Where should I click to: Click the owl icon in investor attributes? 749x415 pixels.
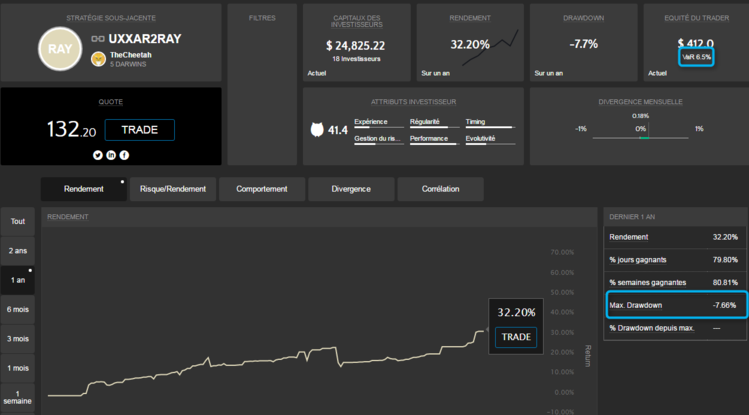(x=319, y=129)
